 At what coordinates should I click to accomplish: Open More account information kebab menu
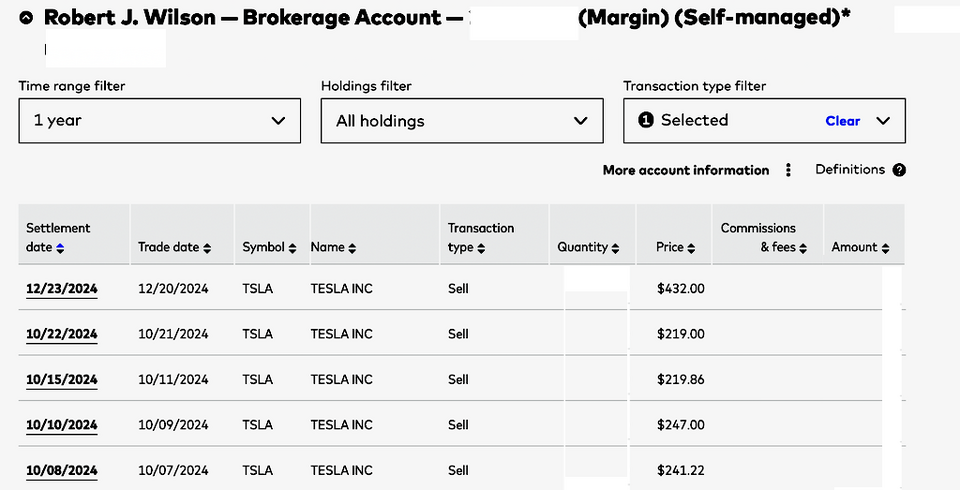(788, 170)
